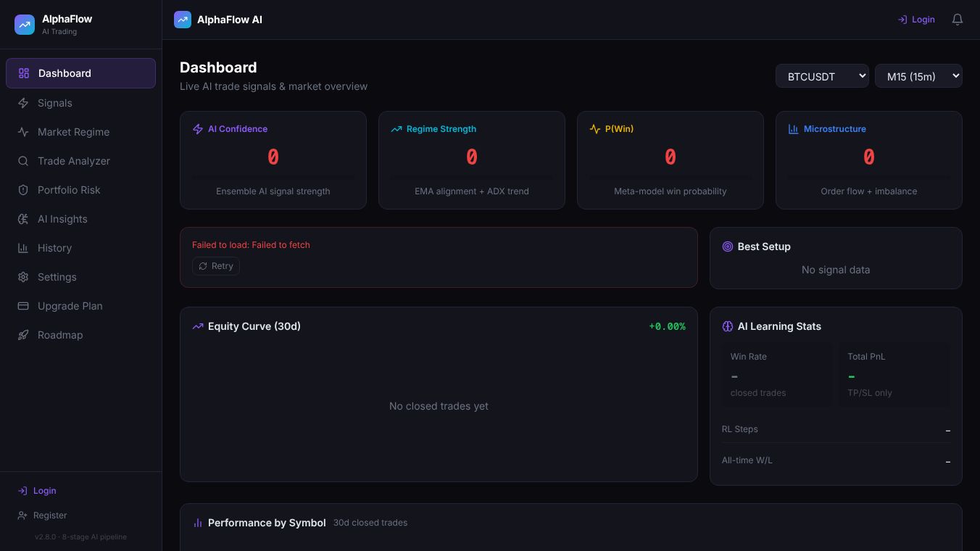Click the Register link in sidebar
The image size is (980, 551).
click(50, 515)
